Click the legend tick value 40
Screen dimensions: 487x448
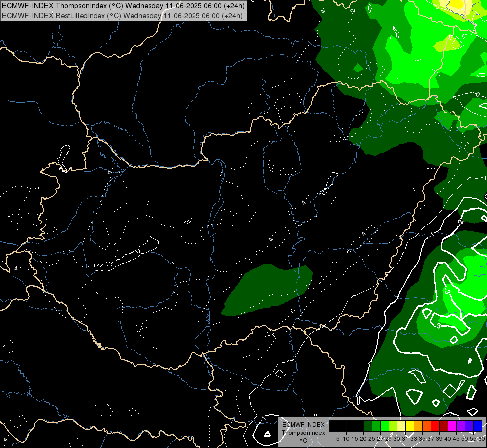448,439
